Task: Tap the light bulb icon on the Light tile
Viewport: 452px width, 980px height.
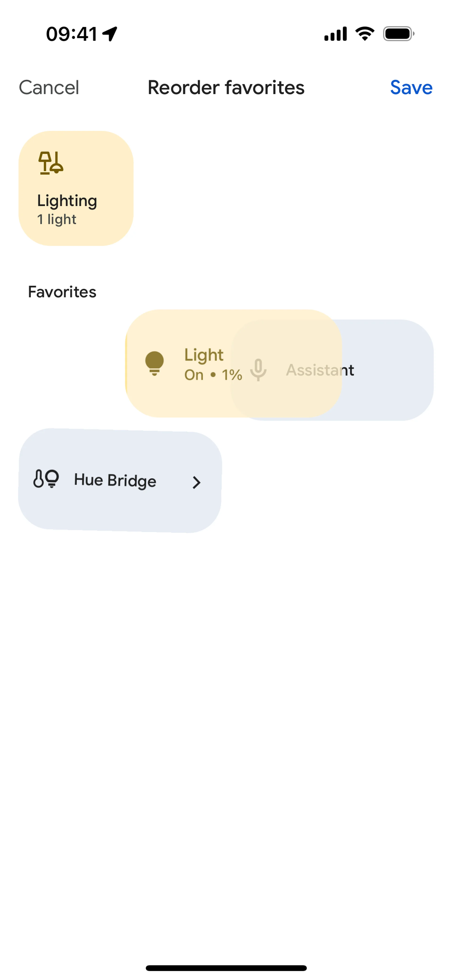Action: pyautogui.click(x=154, y=363)
